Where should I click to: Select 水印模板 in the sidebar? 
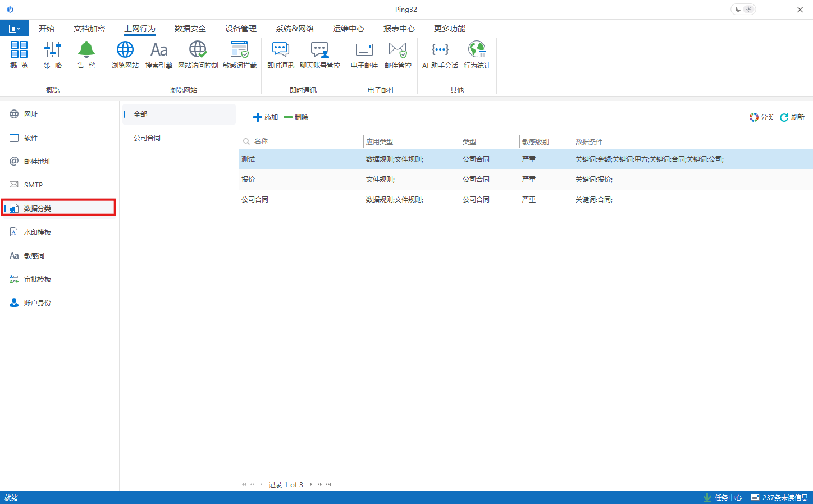coord(38,232)
